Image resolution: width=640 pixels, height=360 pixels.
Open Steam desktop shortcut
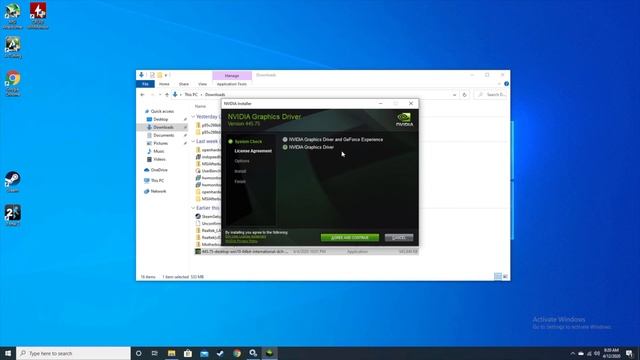pos(13,182)
